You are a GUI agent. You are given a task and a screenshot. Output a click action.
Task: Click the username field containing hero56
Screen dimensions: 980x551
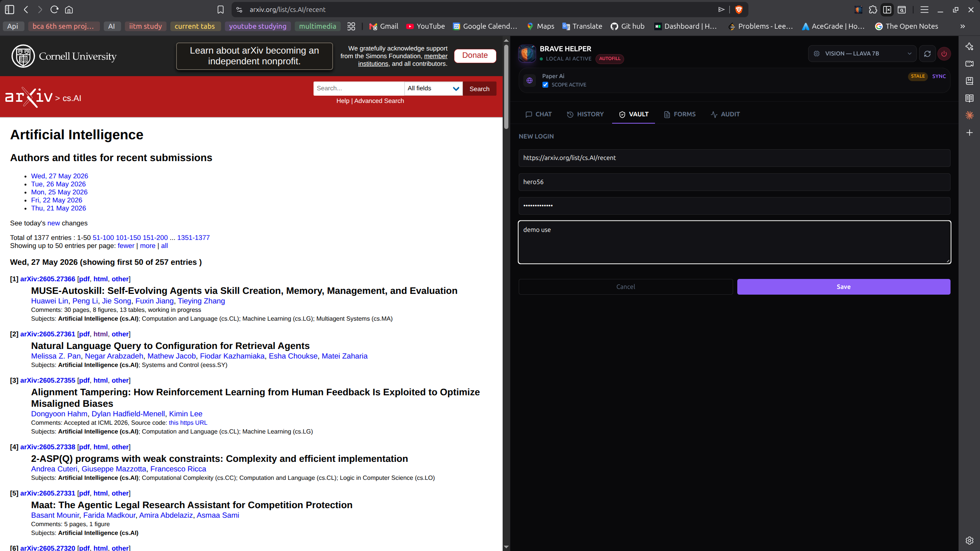734,182
